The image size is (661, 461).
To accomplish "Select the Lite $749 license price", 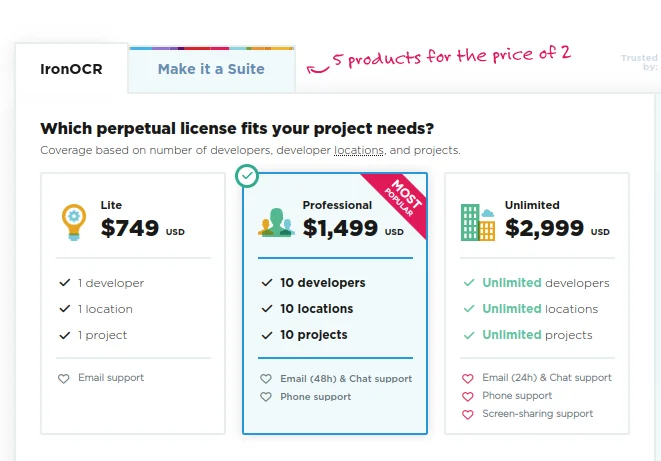I will [130, 228].
